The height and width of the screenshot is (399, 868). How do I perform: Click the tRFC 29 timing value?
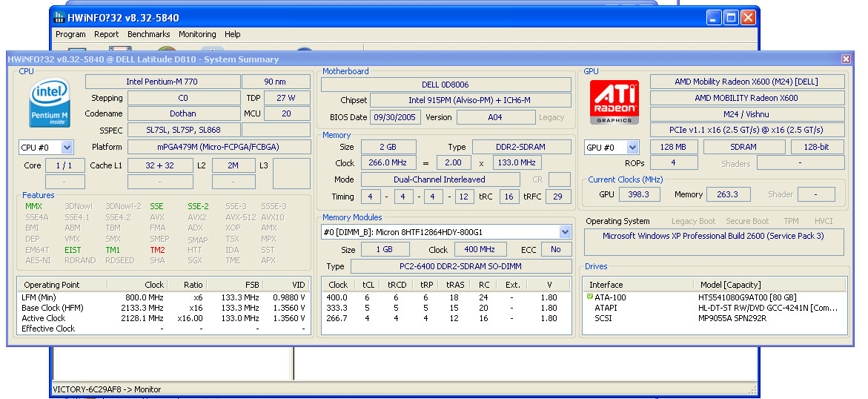(x=558, y=197)
